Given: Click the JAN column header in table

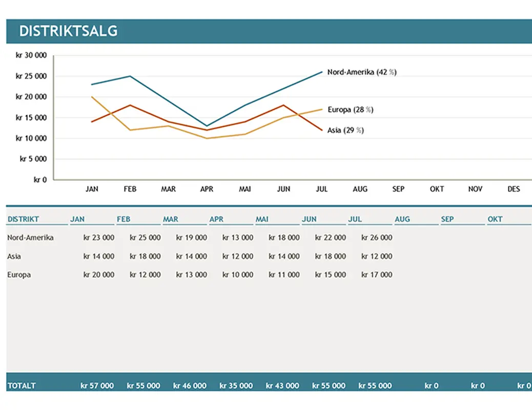Looking at the screenshot, I should click(x=77, y=219).
